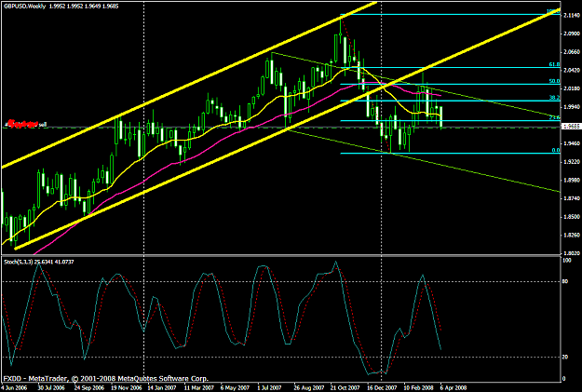
Task: Select the 1.8500 price axis label
Action: [x=572, y=216]
